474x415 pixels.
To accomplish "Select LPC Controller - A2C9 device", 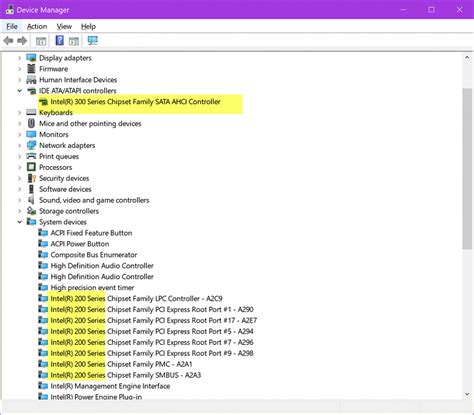I will [136, 298].
